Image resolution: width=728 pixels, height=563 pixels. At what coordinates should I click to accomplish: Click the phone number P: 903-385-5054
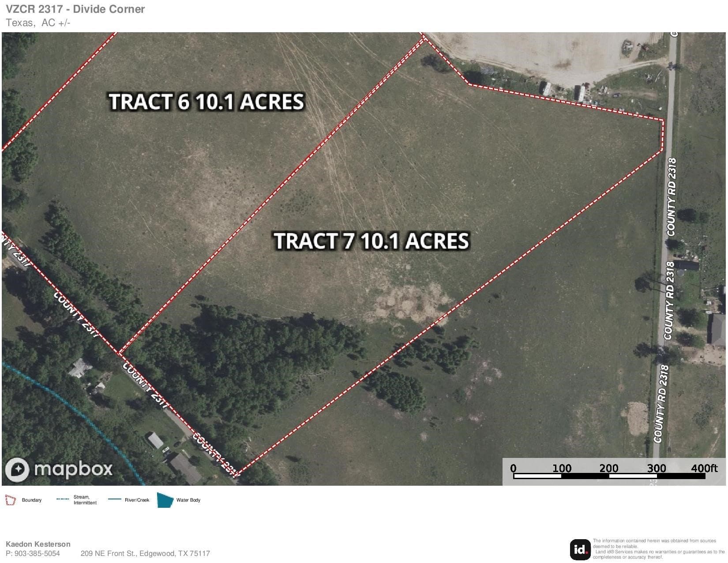33,553
